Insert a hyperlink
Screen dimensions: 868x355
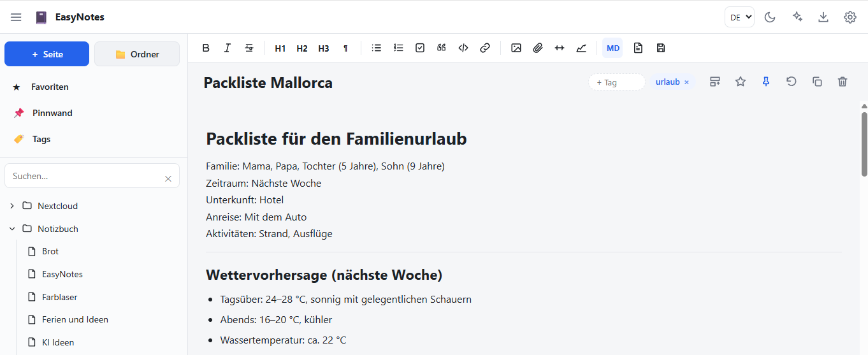pyautogui.click(x=485, y=48)
